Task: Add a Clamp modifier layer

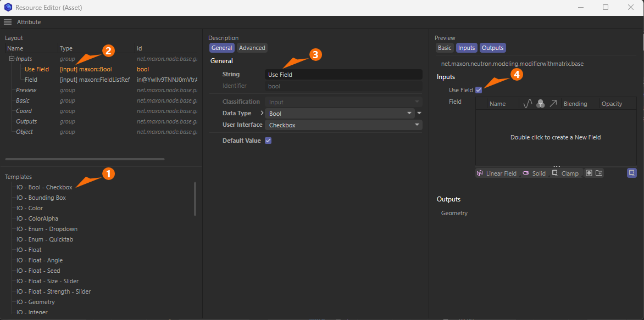Action: point(565,173)
